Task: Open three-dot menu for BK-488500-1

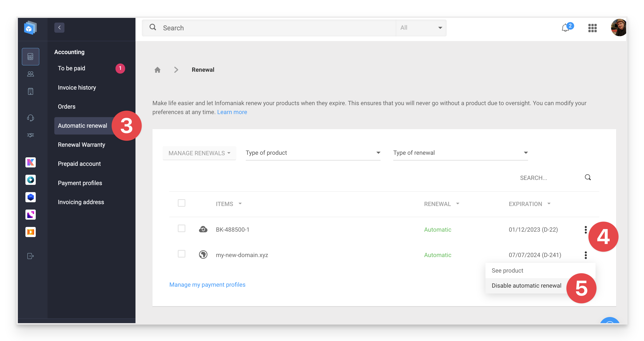Action: 585,230
